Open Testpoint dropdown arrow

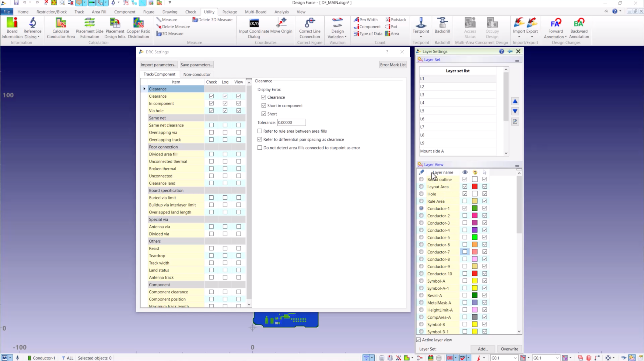pyautogui.click(x=421, y=37)
